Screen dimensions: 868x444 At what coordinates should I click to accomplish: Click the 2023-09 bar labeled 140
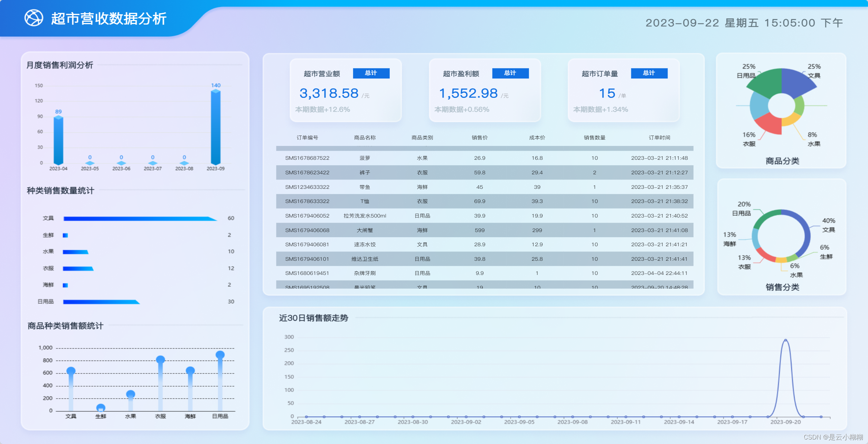216,127
